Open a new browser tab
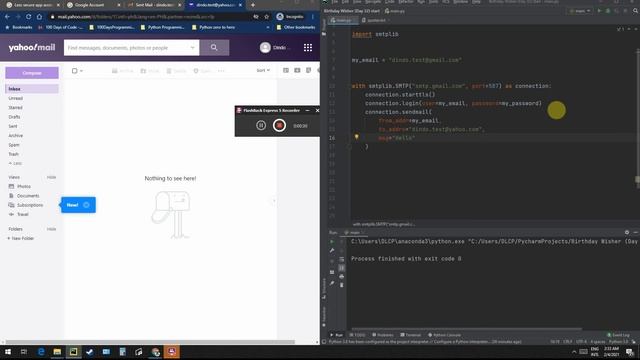The width and height of the screenshot is (640, 360). tap(253, 5)
